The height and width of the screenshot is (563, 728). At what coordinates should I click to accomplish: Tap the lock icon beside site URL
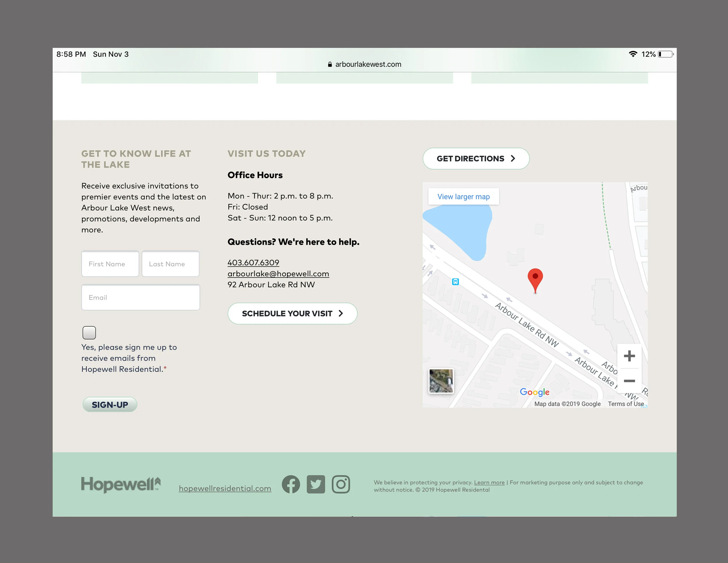point(330,64)
